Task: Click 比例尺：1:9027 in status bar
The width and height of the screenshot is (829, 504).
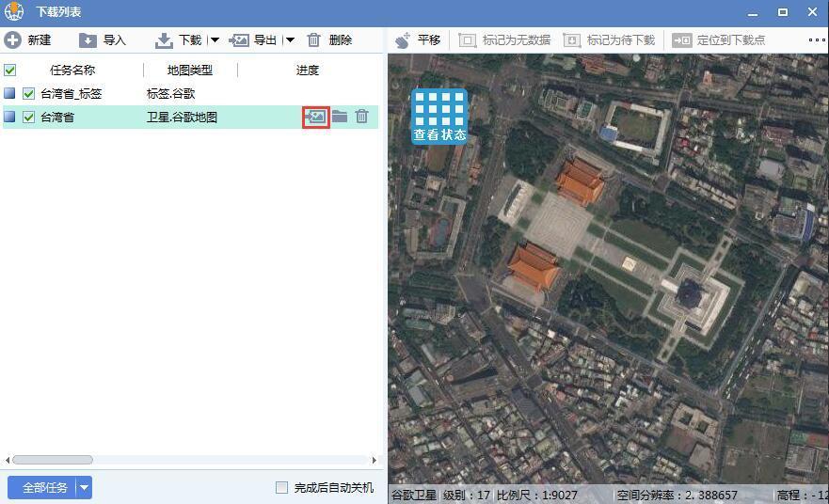Action: click(536, 495)
